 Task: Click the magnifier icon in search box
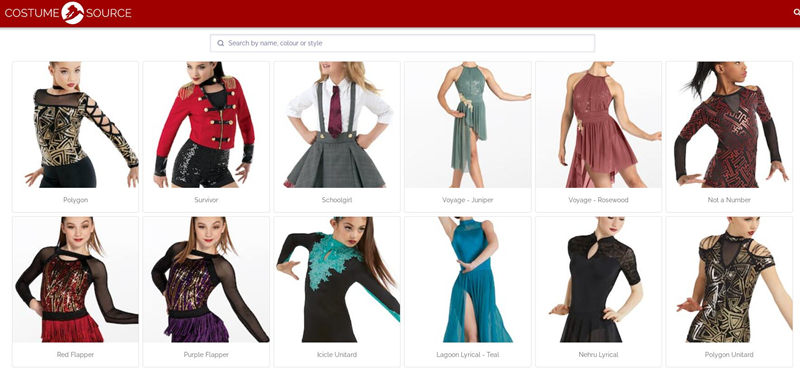tap(220, 43)
